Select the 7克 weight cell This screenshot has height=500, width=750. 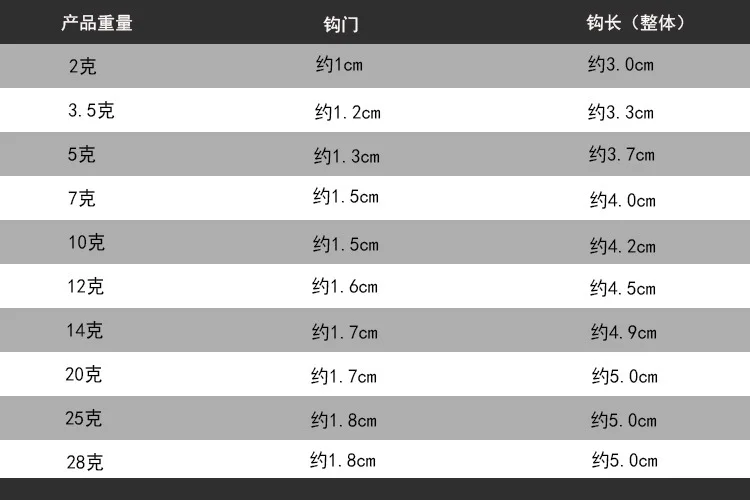[x=81, y=199]
